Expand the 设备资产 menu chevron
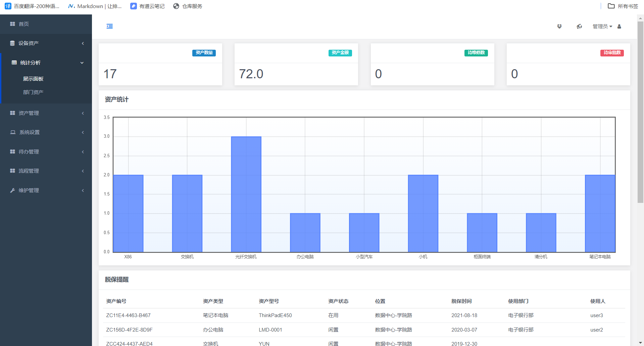Viewport: 644px width, 346px height. tap(83, 43)
